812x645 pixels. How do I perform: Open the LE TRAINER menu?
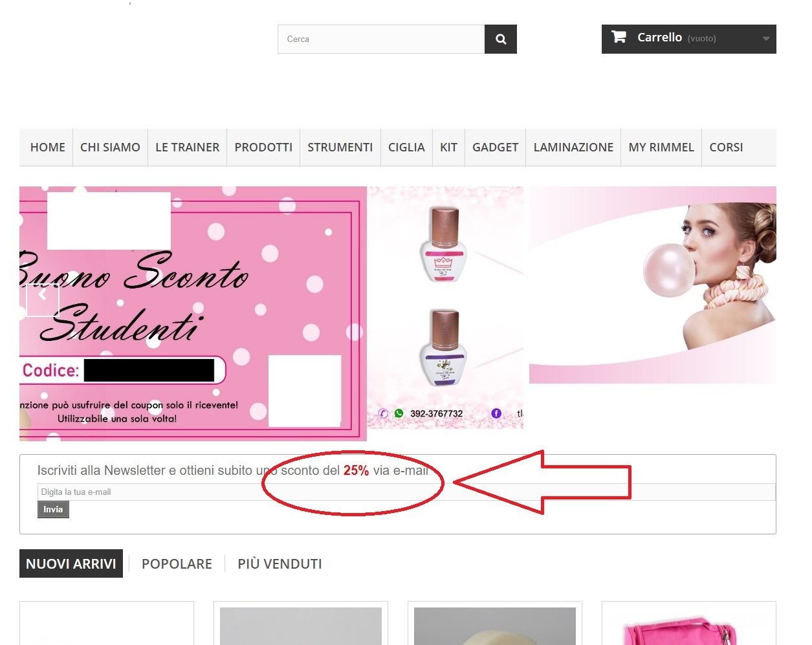188,148
